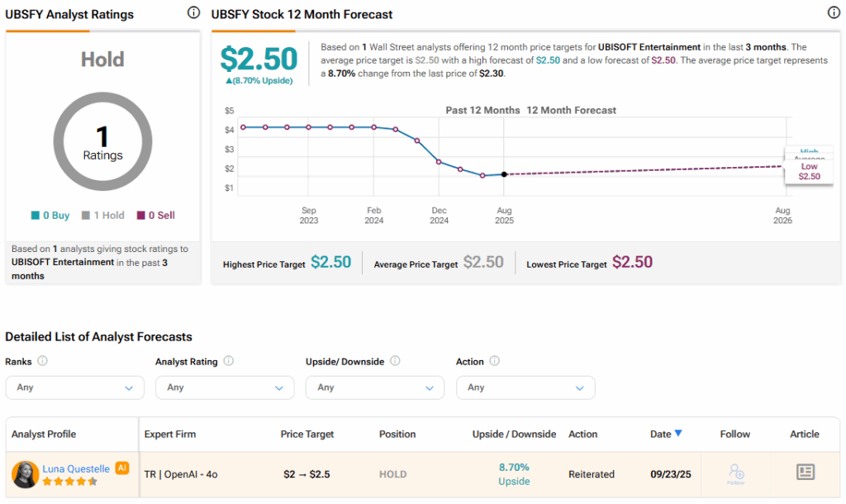Click info icon beside UBSFY Analyst Ratings

click(193, 12)
